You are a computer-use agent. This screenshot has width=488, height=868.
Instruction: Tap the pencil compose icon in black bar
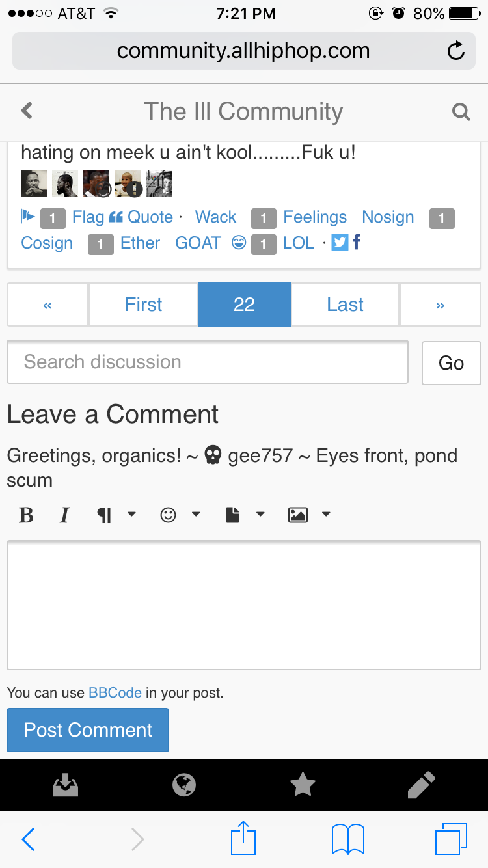[x=421, y=785]
